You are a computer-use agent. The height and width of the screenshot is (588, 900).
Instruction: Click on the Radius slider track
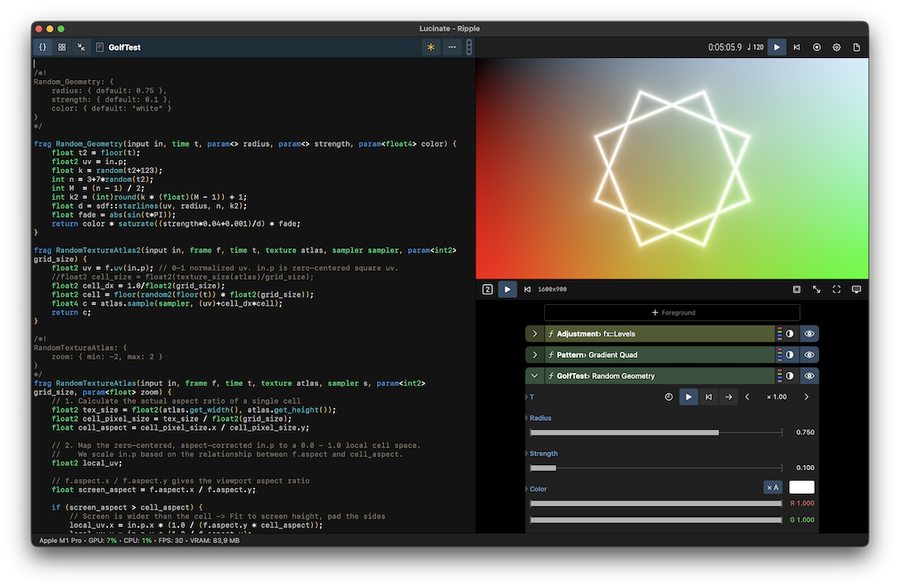click(x=656, y=432)
